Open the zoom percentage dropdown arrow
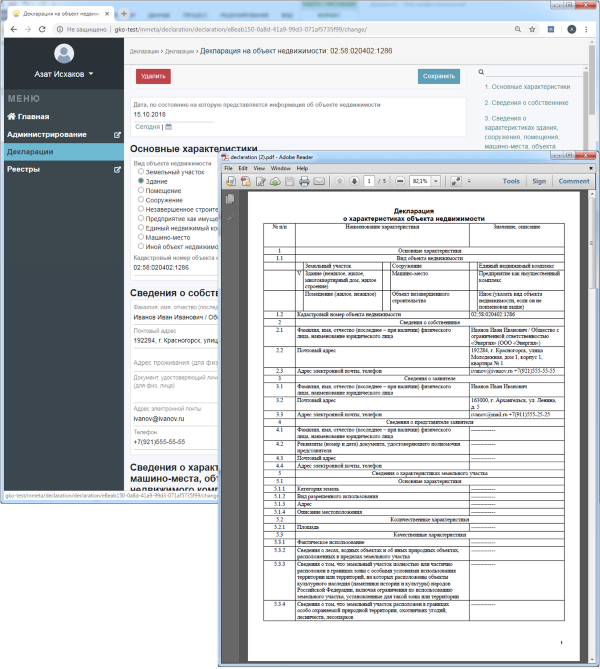 [436, 181]
